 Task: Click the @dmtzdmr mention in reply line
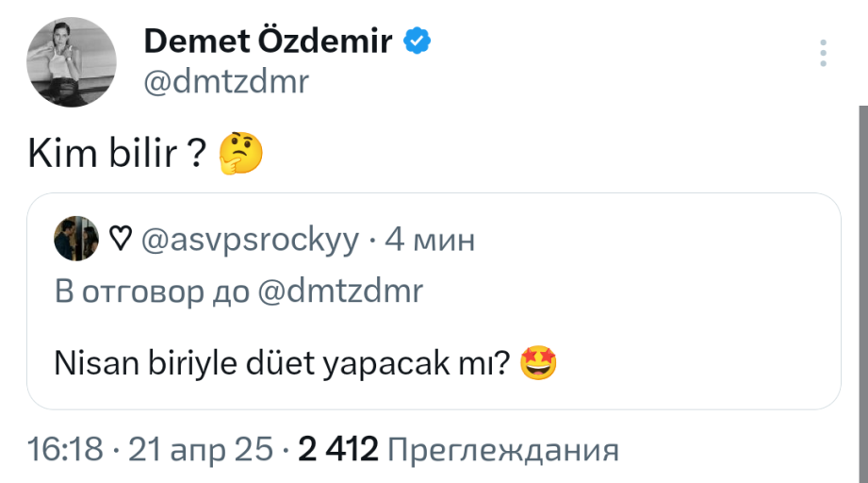pos(340,292)
